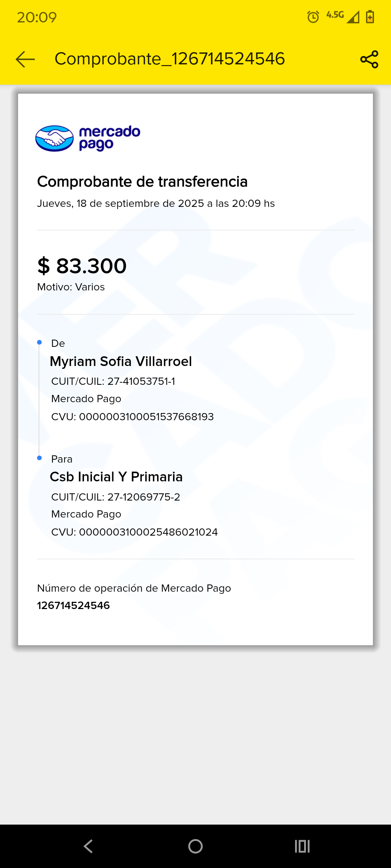
Task: Tap sender name Myriam Sofia Villarroel
Action: click(x=121, y=361)
